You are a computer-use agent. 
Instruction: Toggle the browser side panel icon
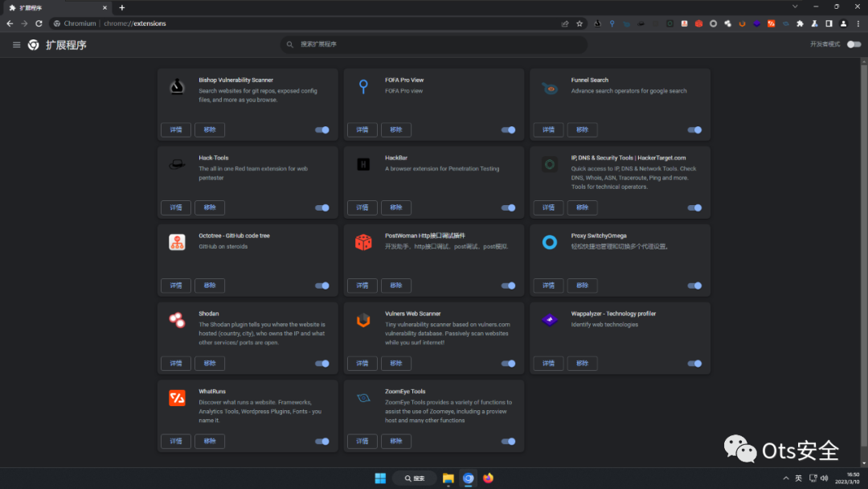point(829,24)
